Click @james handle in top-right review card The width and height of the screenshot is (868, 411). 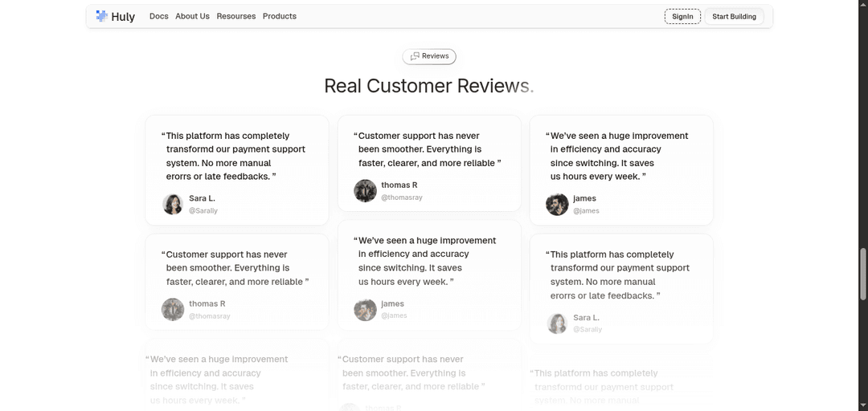point(586,211)
